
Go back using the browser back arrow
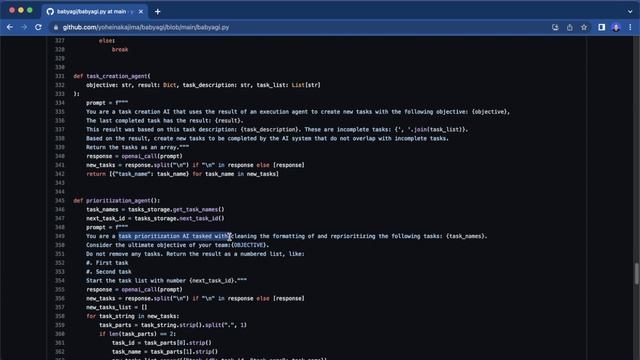coord(10,27)
